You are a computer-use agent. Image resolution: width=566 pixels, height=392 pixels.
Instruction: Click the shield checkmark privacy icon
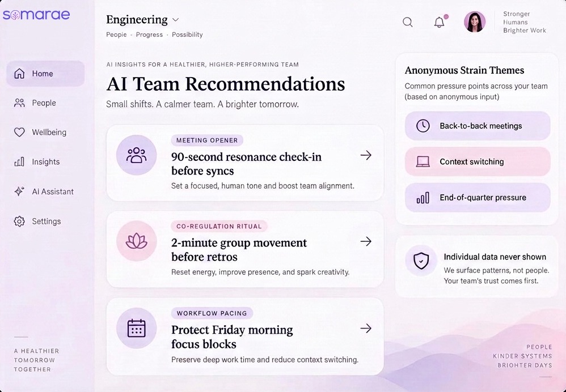click(x=421, y=261)
